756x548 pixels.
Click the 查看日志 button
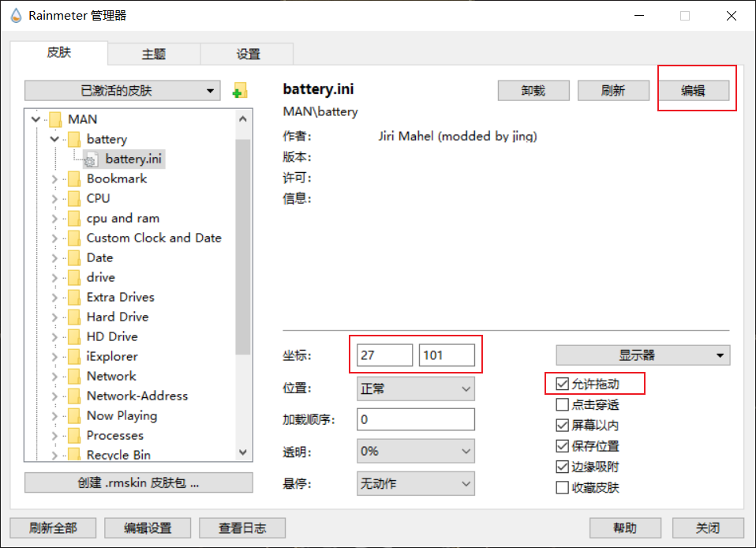[x=242, y=528]
